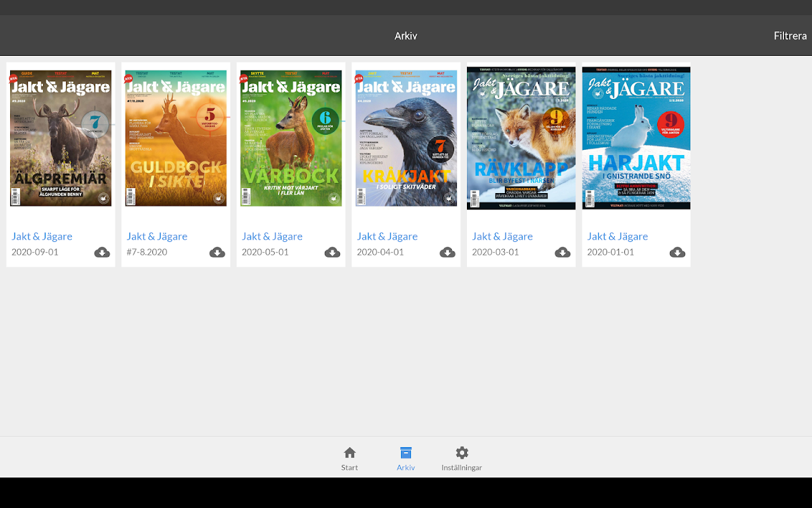The height and width of the screenshot is (508, 812).
Task: Open the Filtrera filter option
Action: click(x=790, y=36)
